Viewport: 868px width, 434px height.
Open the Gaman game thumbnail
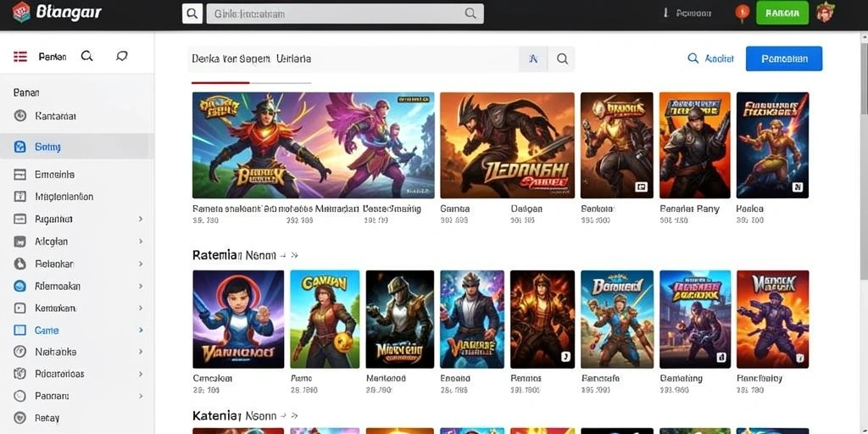tap(325, 319)
